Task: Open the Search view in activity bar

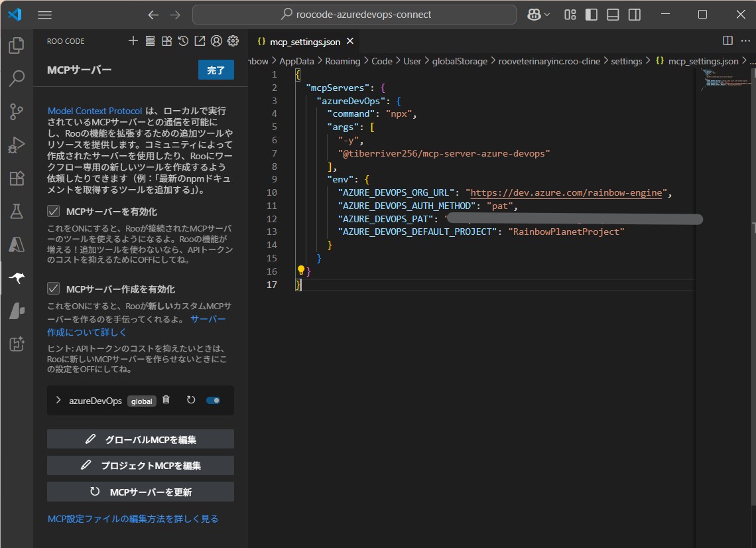Action: (17, 78)
